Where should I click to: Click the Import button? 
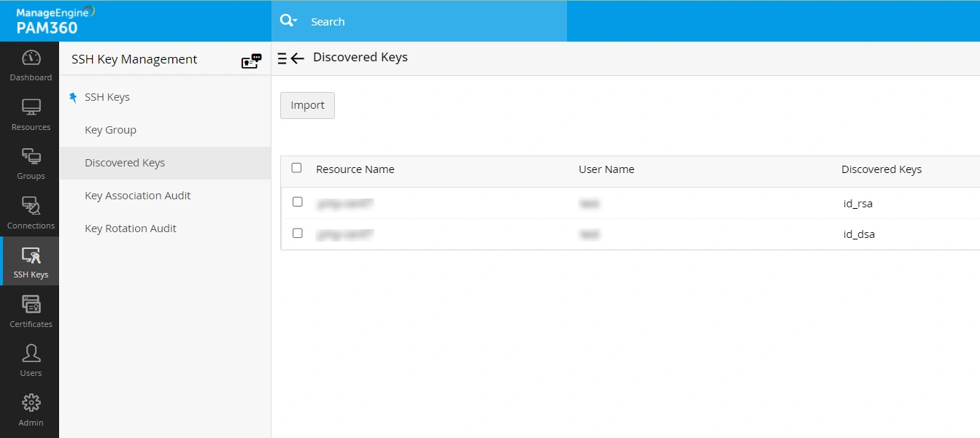point(307,105)
